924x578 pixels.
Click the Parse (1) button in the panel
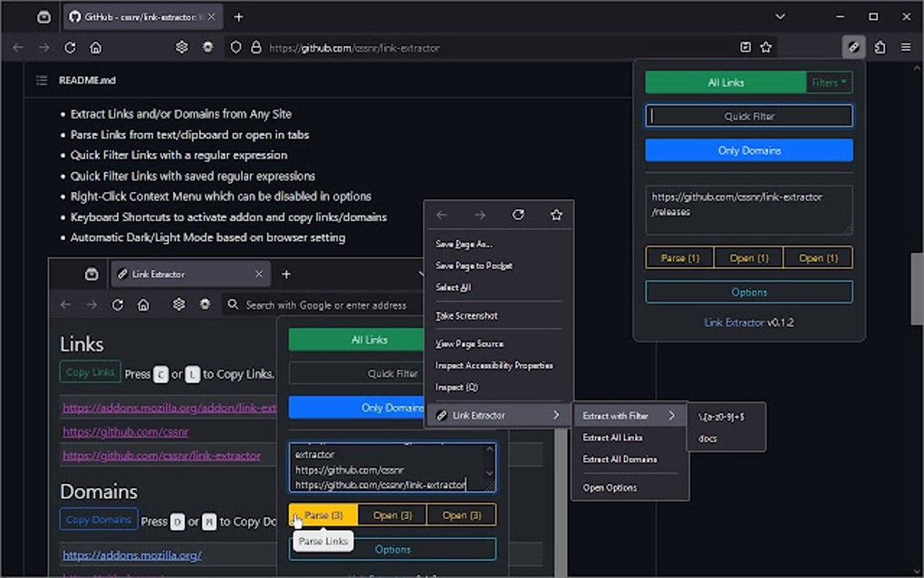tap(679, 257)
